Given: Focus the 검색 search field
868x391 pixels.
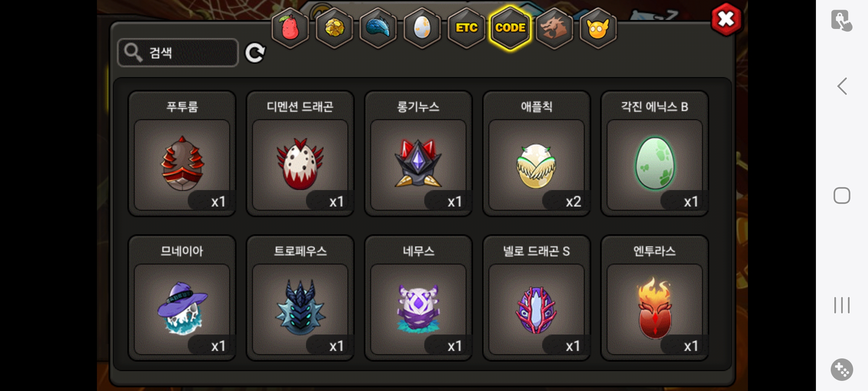Looking at the screenshot, I should (x=178, y=53).
